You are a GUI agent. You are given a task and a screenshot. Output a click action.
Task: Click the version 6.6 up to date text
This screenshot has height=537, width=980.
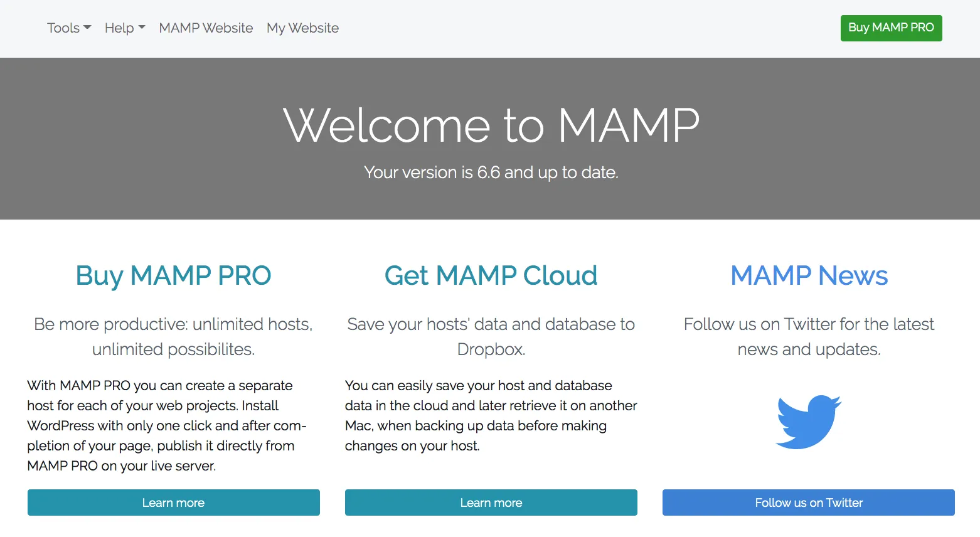[x=491, y=173]
